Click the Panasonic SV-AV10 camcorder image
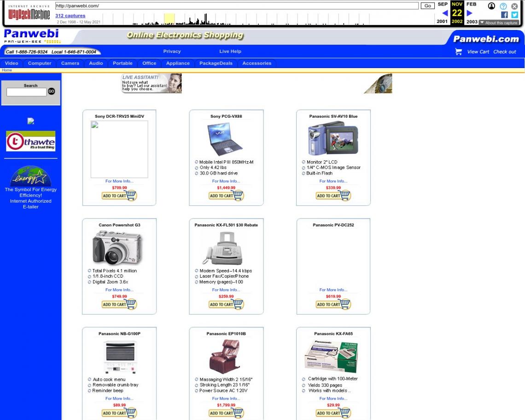525x420 pixels. (x=333, y=138)
